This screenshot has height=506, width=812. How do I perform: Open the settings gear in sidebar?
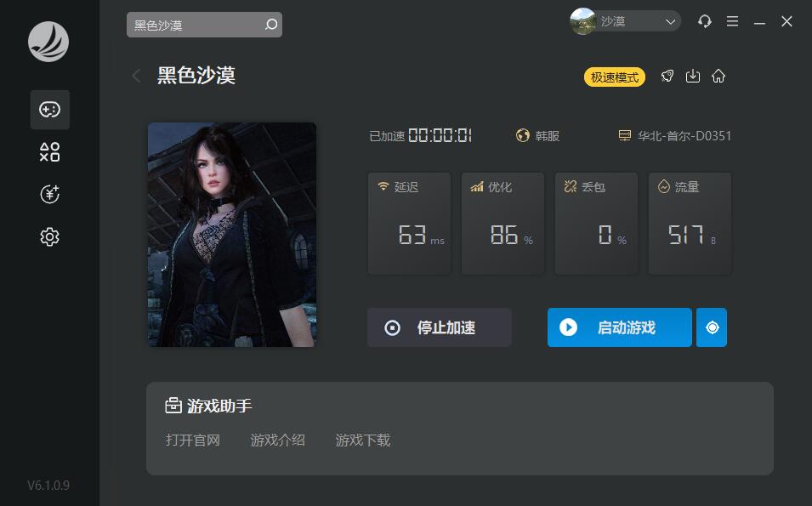[49, 236]
